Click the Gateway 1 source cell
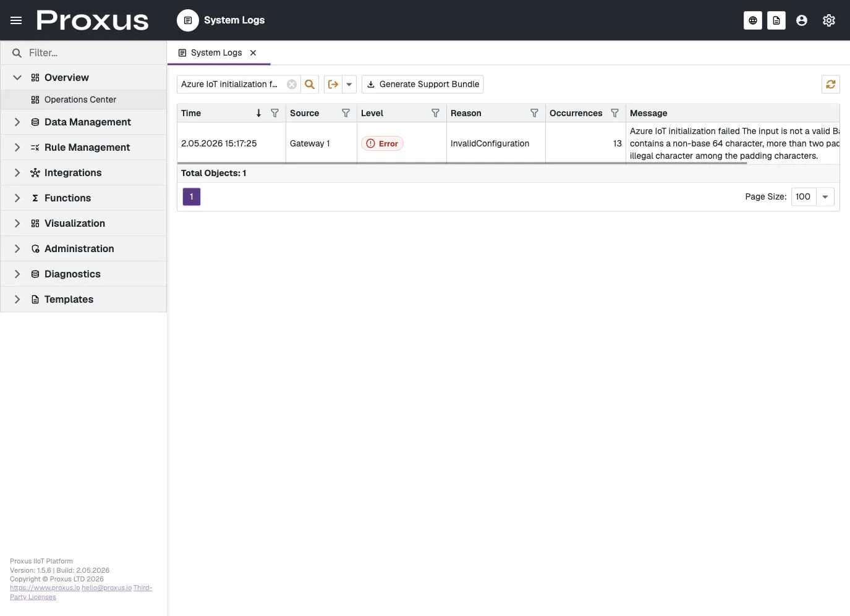This screenshot has height=616, width=850. pyautogui.click(x=321, y=143)
